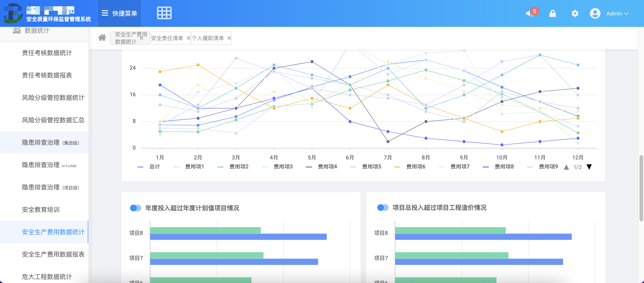Open 安全教育培训 in sidebar
The height and width of the screenshot is (283, 644).
41,210
